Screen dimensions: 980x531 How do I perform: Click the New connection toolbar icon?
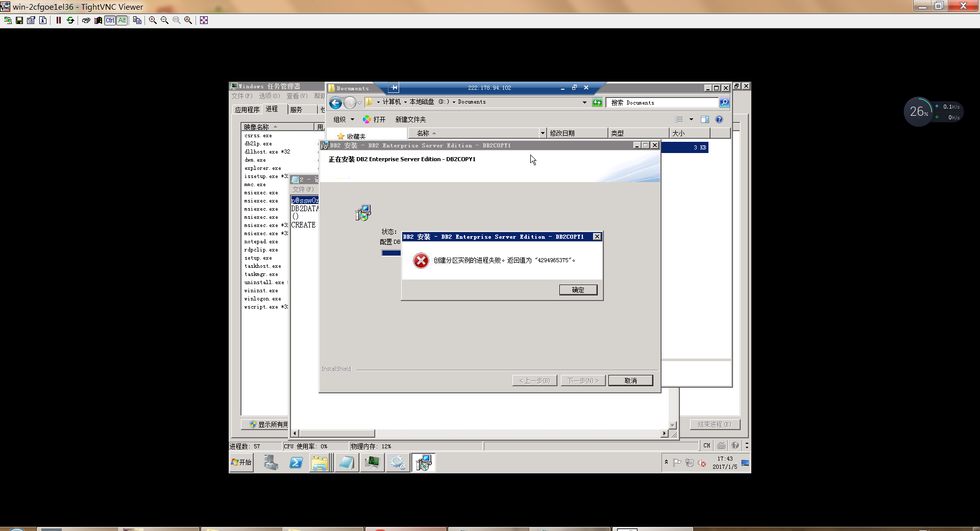point(8,20)
